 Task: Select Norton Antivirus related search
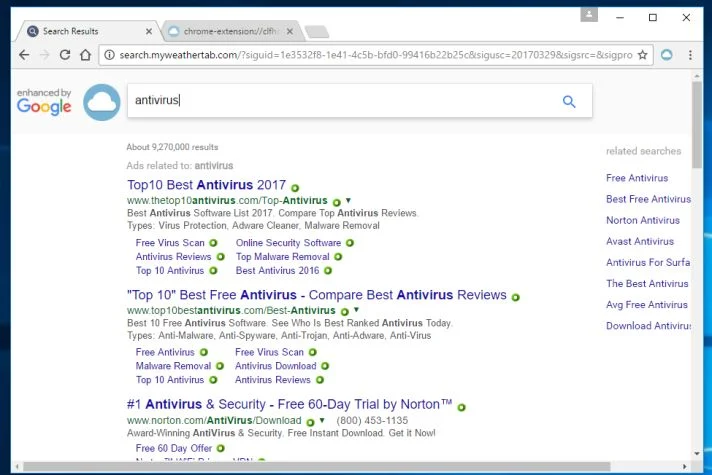(643, 220)
